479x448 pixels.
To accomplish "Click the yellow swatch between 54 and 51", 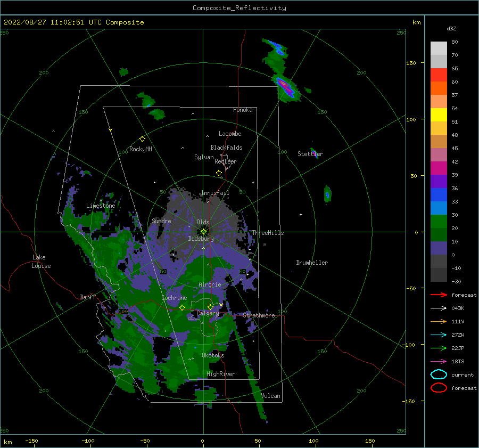I will 439,115.
